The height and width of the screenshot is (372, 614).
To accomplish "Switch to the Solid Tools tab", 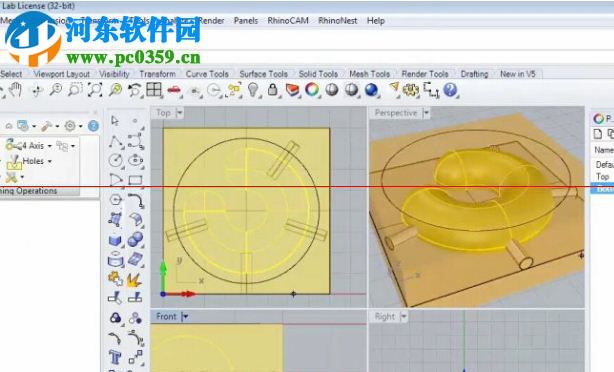I will tap(318, 74).
